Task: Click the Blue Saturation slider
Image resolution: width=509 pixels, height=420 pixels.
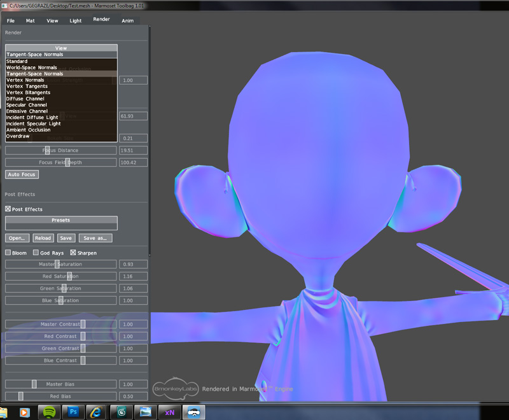Action: [x=60, y=300]
